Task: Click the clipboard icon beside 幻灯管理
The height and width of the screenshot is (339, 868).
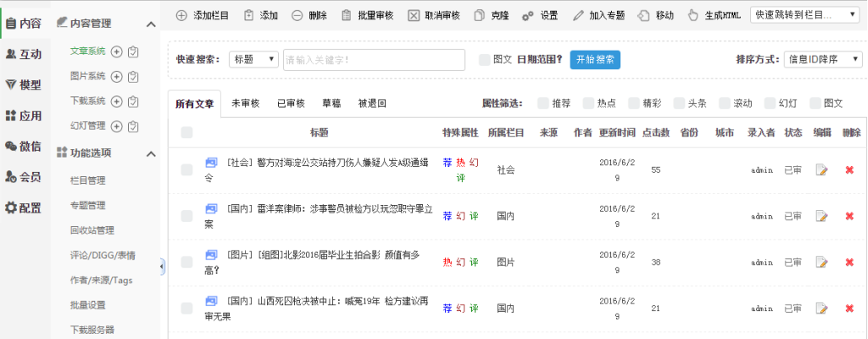Action: coord(133,126)
